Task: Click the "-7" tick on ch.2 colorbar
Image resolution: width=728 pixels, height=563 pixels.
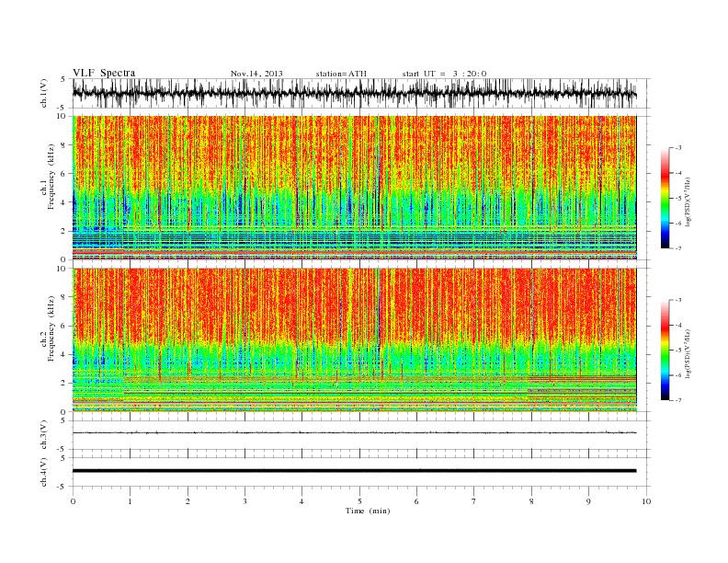Action: 677,400
